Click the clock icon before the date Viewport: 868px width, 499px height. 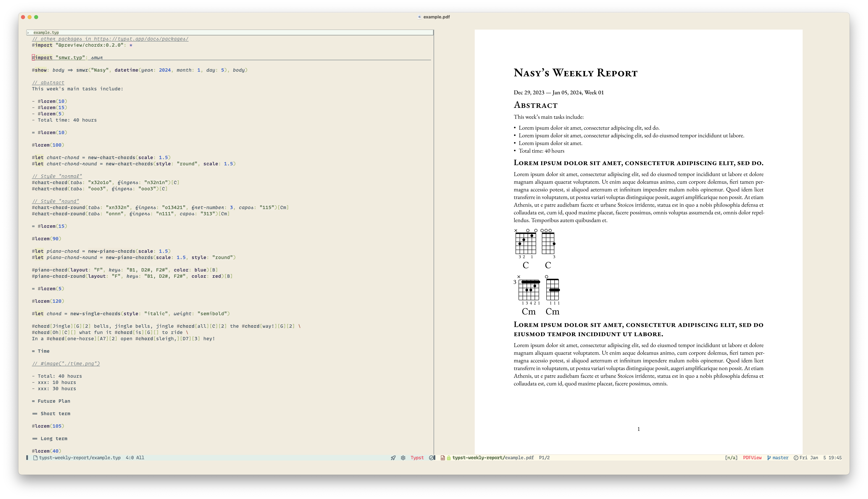click(796, 458)
